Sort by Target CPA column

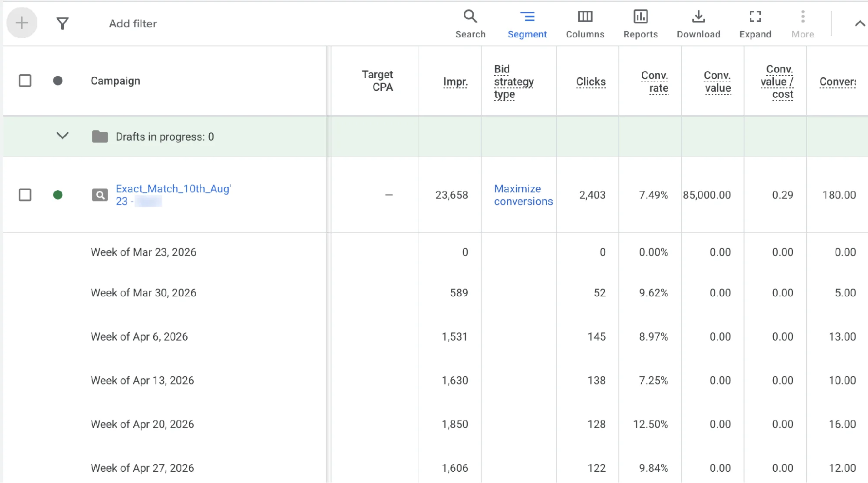(x=377, y=81)
